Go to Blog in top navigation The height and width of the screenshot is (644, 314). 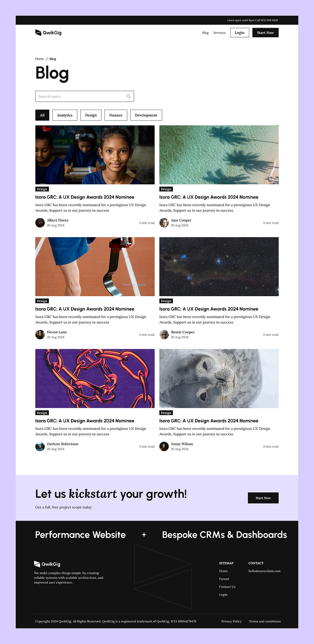click(205, 33)
